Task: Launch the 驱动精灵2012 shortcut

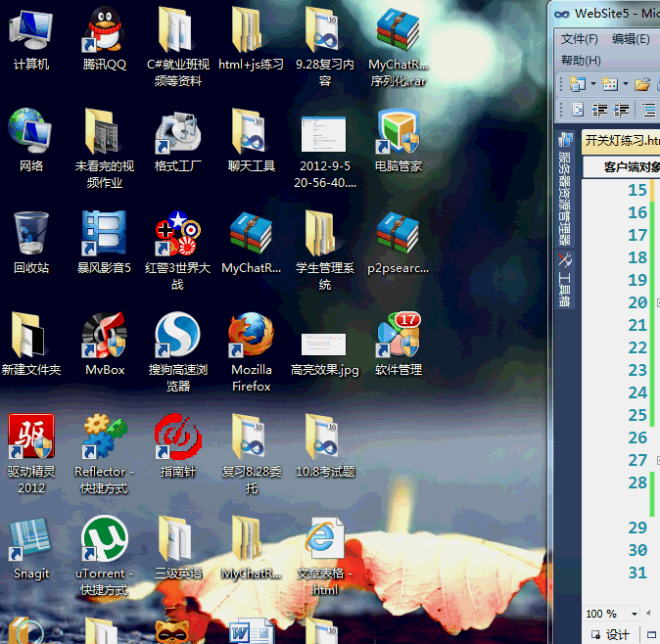Action: coord(30,453)
